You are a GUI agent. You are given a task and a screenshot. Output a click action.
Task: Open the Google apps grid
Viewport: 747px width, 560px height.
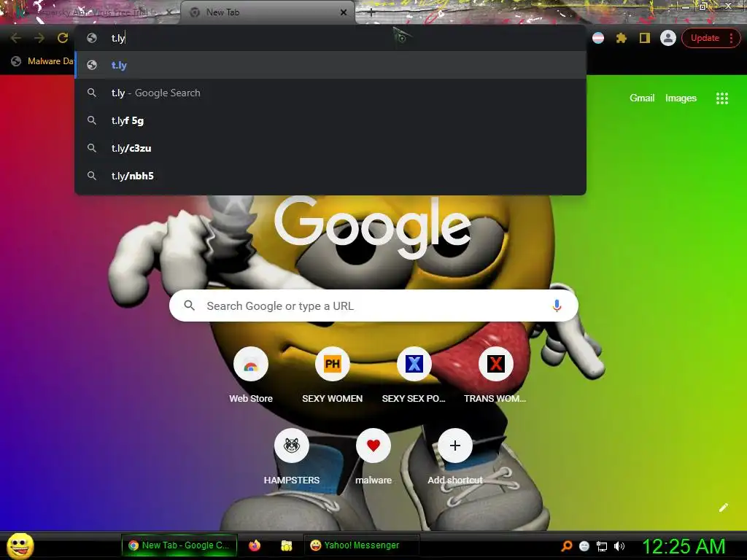point(721,98)
